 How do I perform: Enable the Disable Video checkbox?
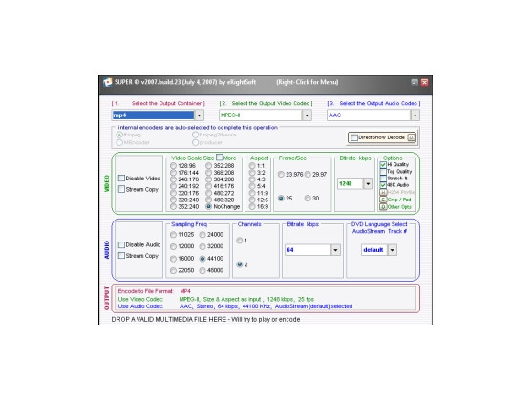[121, 178]
